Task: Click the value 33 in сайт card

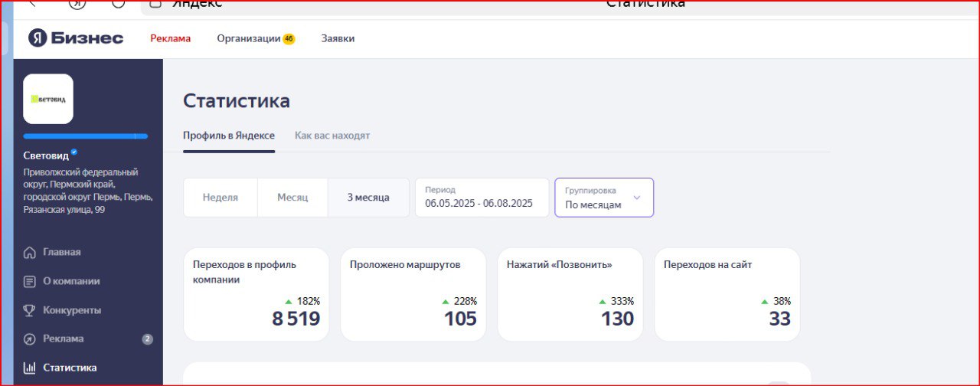Action: (x=780, y=319)
